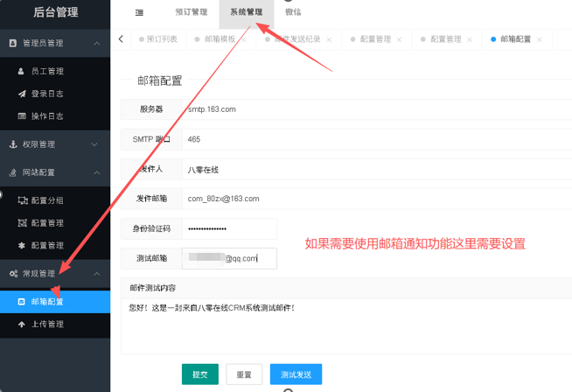Switch to the 预订管理 top menu
The width and height of the screenshot is (572, 392).
point(191,13)
